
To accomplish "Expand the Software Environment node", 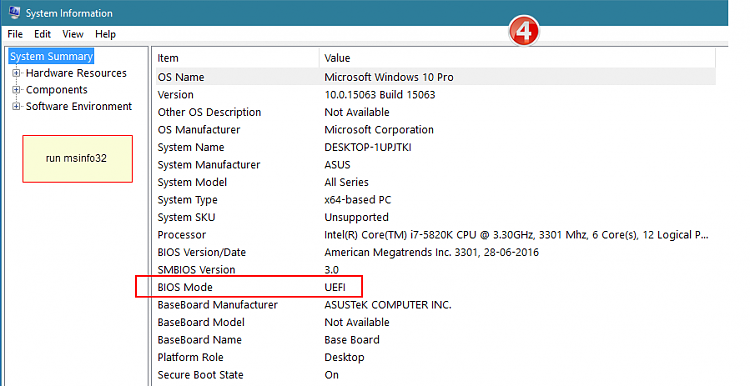I will coord(16,106).
